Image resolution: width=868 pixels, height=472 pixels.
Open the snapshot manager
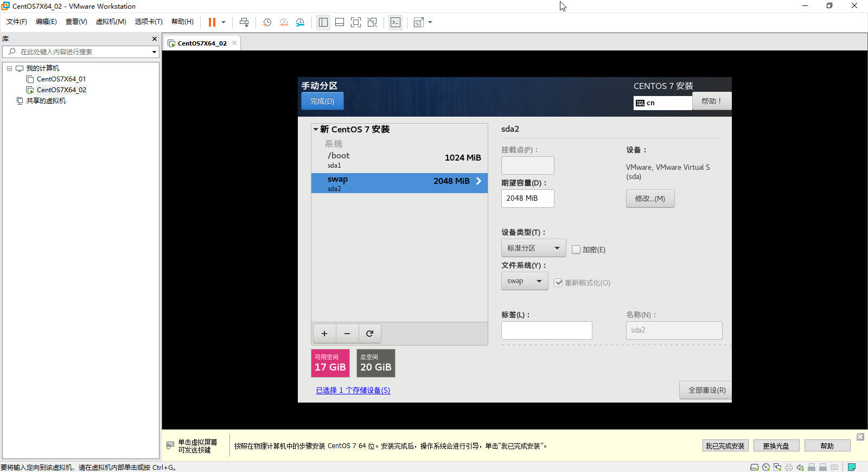pyautogui.click(x=300, y=22)
